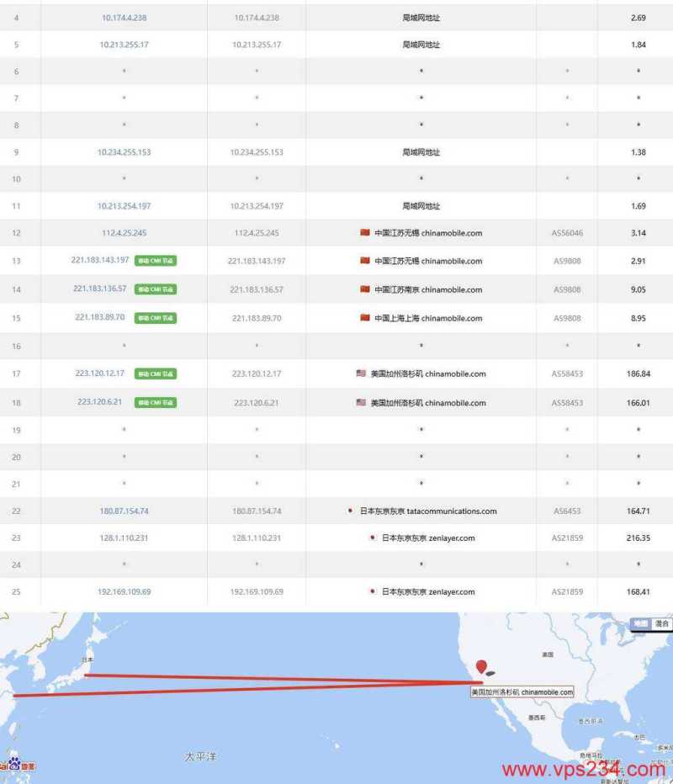Select the asterisk cell in row 16

(x=420, y=346)
